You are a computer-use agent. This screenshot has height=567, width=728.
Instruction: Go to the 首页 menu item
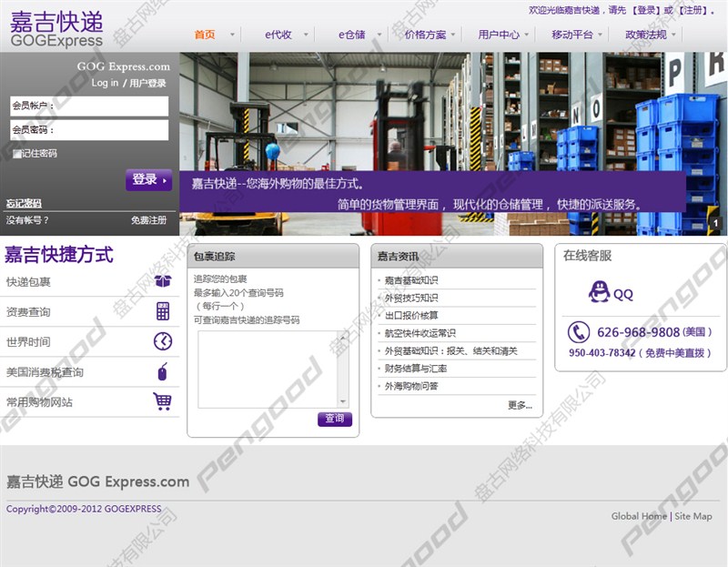(205, 35)
